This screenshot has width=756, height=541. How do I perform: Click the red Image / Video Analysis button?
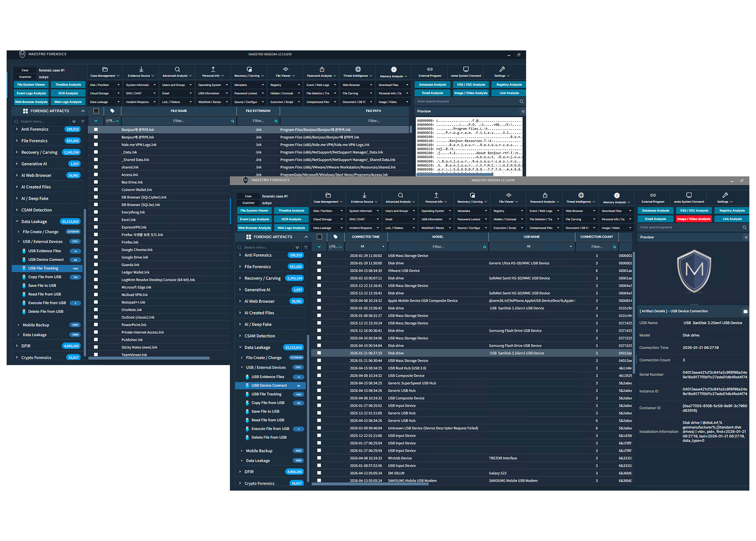(693, 219)
